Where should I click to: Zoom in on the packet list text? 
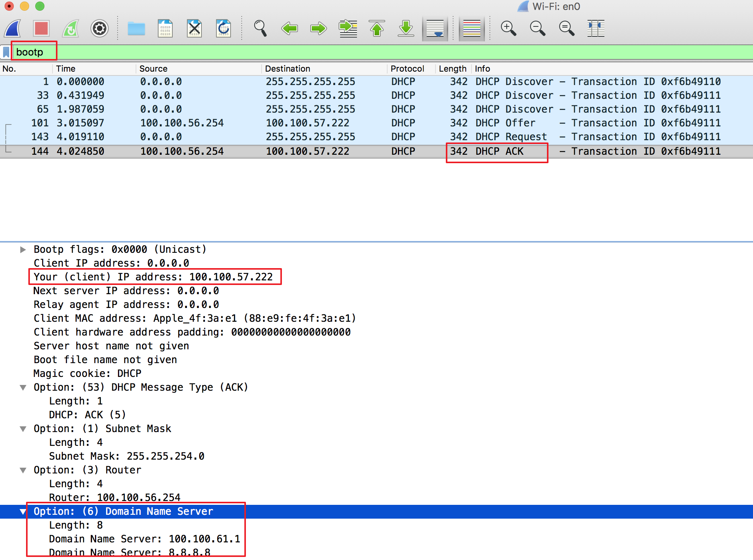(x=508, y=28)
